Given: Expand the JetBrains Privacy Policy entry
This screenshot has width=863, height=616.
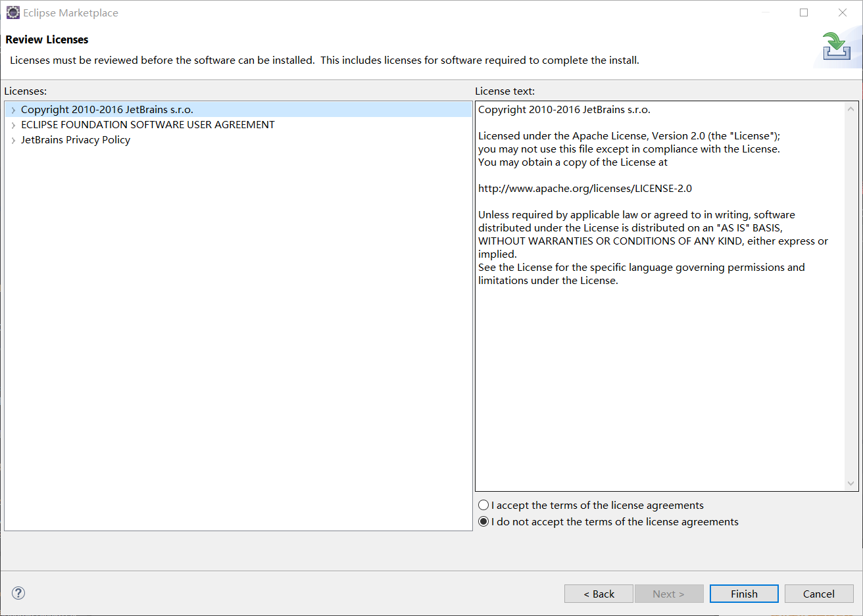Looking at the screenshot, I should [13, 140].
